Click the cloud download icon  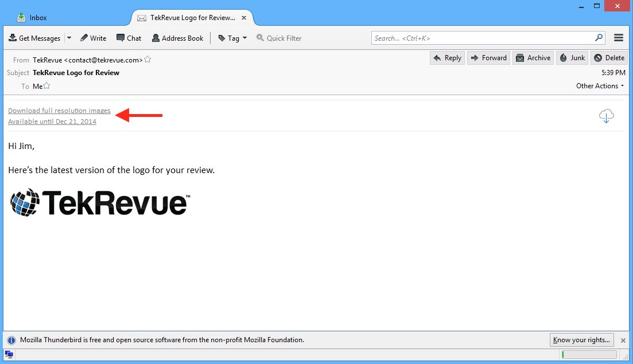tap(607, 116)
